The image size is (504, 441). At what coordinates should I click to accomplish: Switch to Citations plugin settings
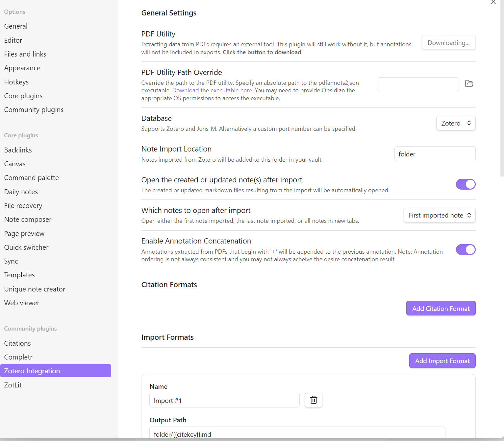[x=17, y=343]
